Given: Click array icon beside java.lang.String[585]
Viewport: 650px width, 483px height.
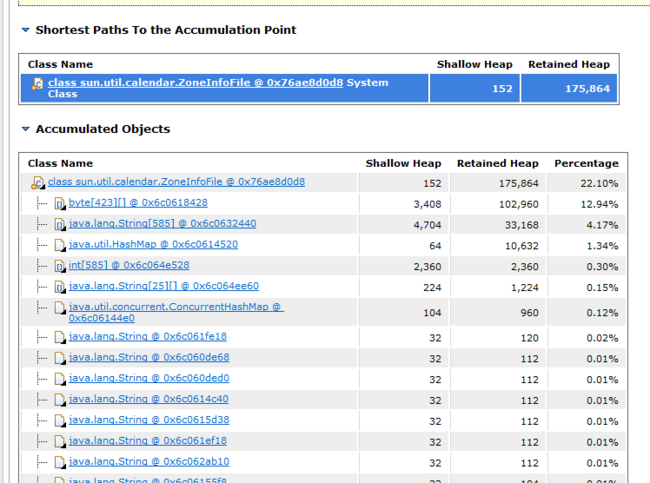Looking at the screenshot, I should click(x=60, y=225).
